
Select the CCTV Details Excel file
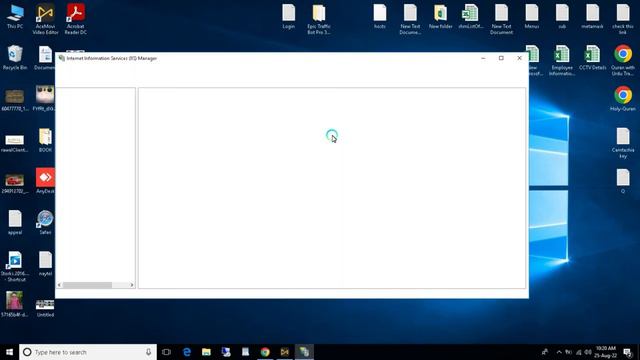592,58
